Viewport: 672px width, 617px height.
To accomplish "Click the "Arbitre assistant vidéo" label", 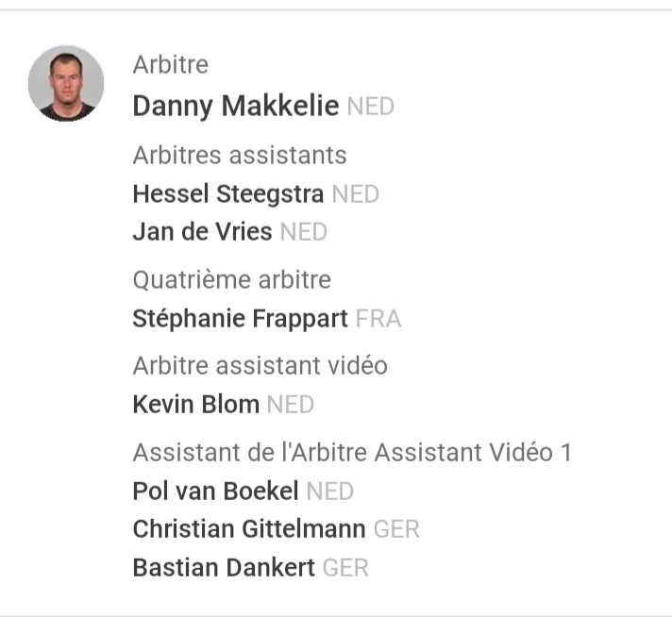I will [260, 366].
